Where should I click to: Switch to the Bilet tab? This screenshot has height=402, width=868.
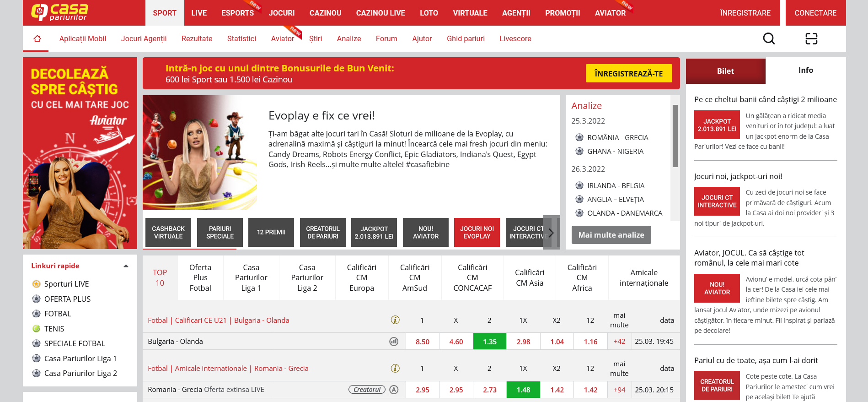[725, 71]
